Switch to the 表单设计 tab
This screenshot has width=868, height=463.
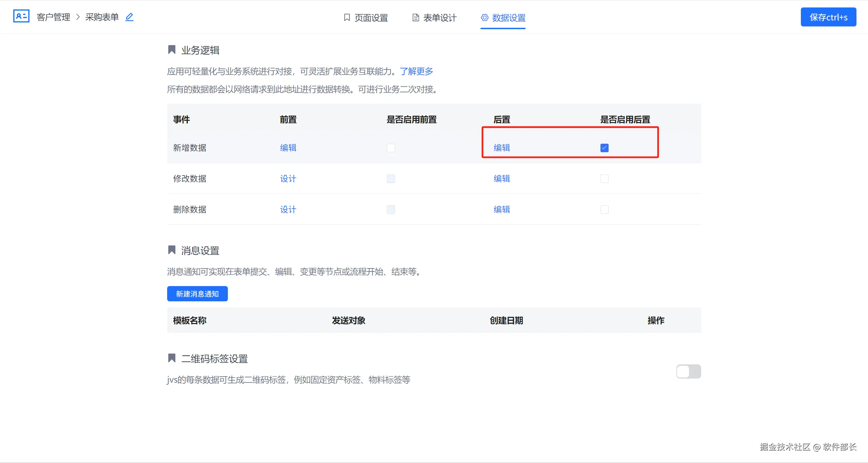click(439, 18)
